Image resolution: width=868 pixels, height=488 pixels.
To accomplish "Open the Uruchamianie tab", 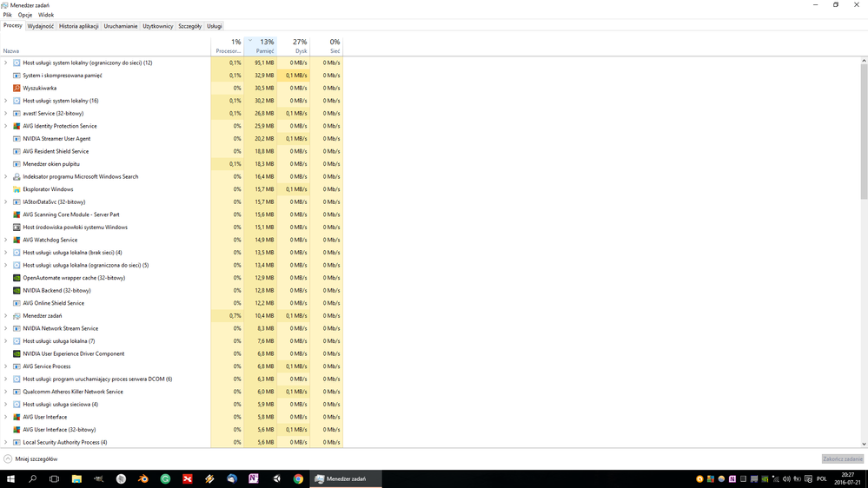I will (121, 26).
